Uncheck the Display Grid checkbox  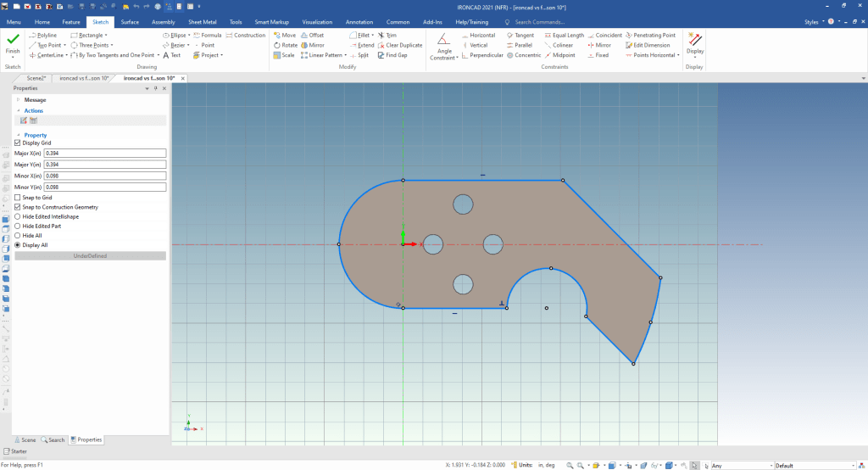pyautogui.click(x=18, y=143)
